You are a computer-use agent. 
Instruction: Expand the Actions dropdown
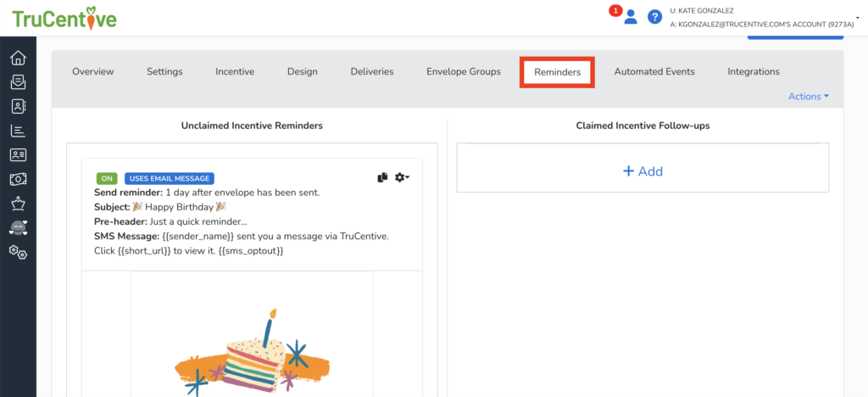809,96
